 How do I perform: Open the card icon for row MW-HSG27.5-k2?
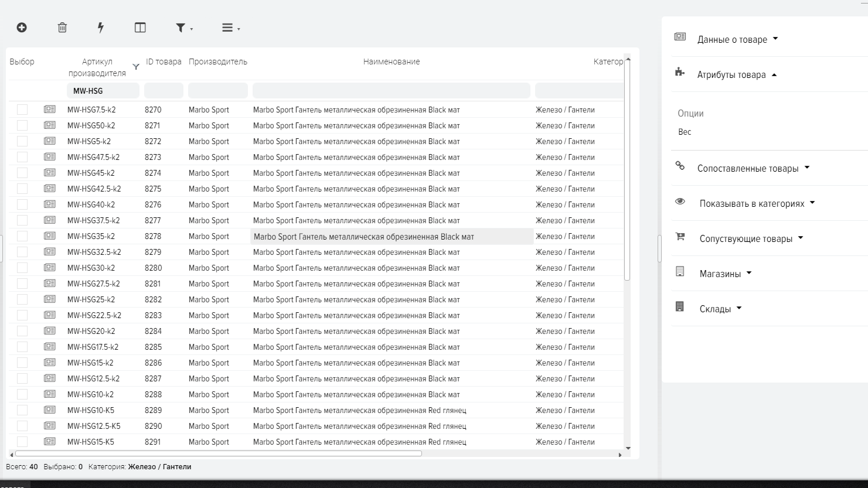click(x=50, y=284)
